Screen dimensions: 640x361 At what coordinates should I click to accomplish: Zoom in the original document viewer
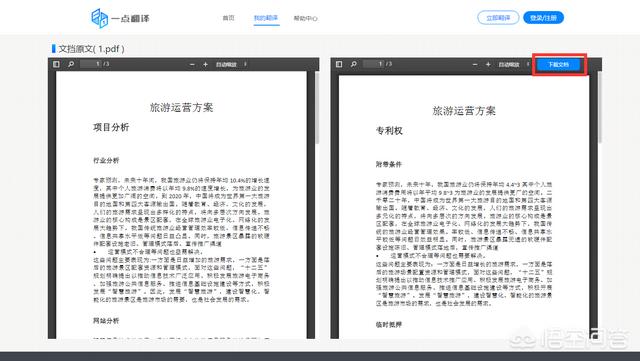[205, 65]
